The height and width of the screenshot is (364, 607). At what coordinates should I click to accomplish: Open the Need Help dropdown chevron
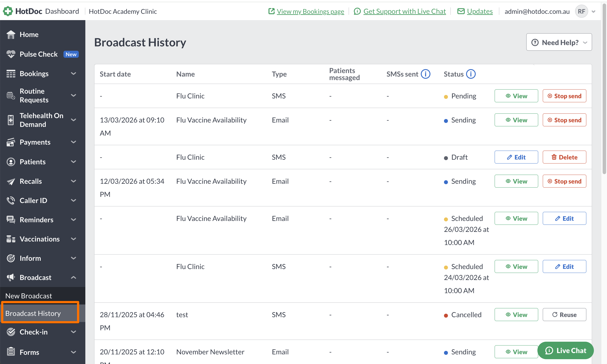tap(585, 43)
